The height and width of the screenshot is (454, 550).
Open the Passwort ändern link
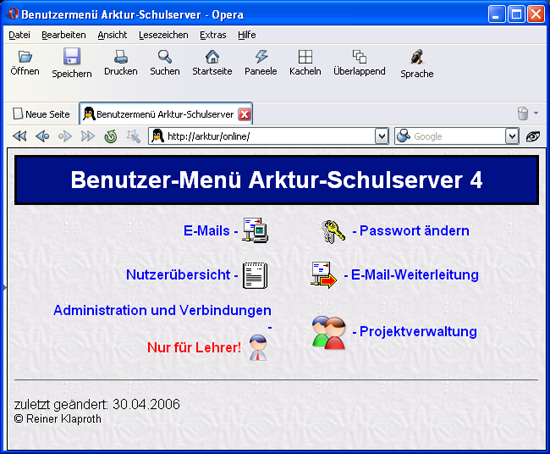(x=414, y=231)
